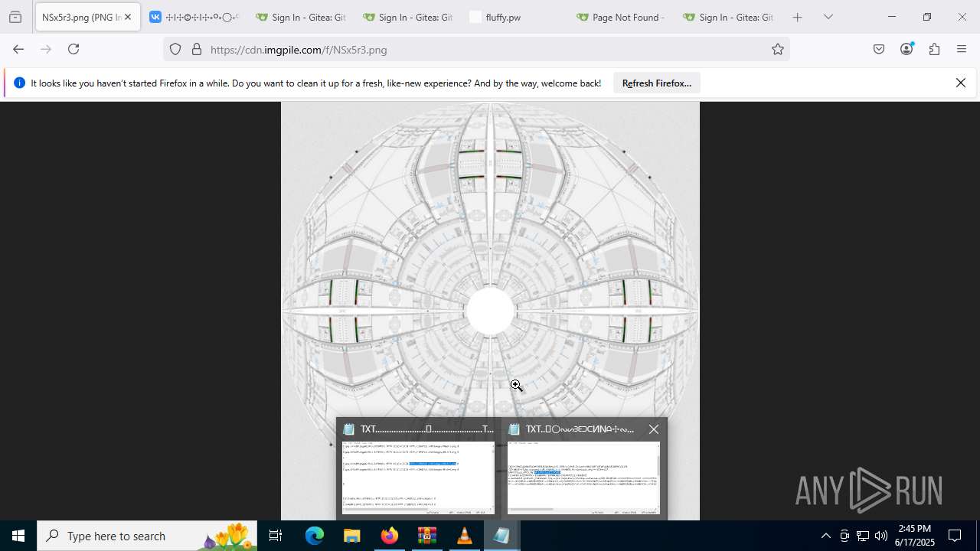Reload the current page
This screenshot has height=551, width=980.
tap(73, 49)
